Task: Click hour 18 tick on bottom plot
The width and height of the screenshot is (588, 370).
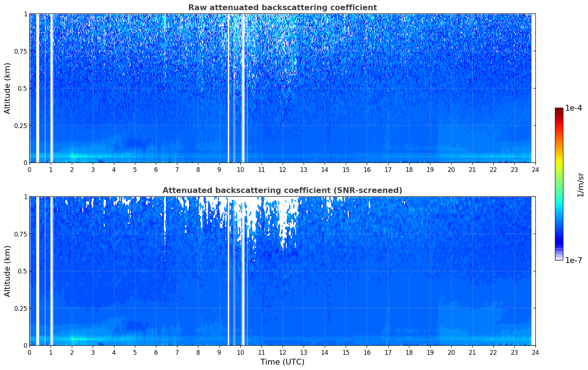Action: (x=409, y=352)
